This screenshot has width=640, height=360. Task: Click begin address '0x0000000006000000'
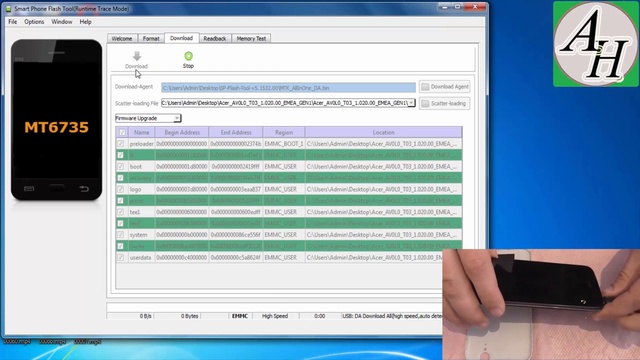point(182,212)
